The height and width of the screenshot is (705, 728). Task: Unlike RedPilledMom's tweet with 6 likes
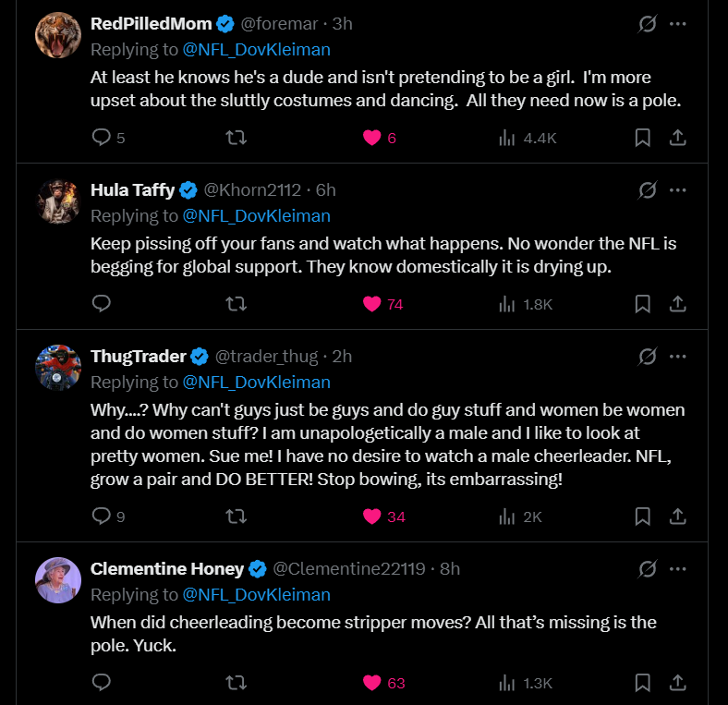click(x=372, y=138)
